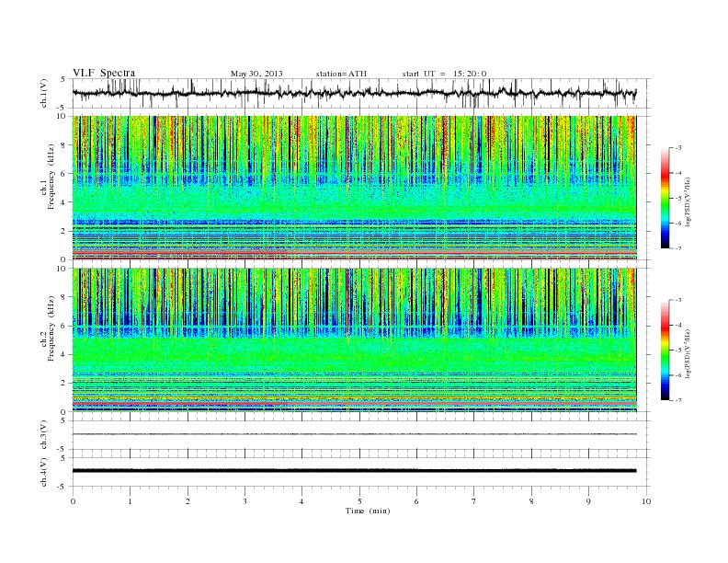Click the 'ch.4(V)' axis label
The width and height of the screenshot is (728, 563).
[x=44, y=472]
